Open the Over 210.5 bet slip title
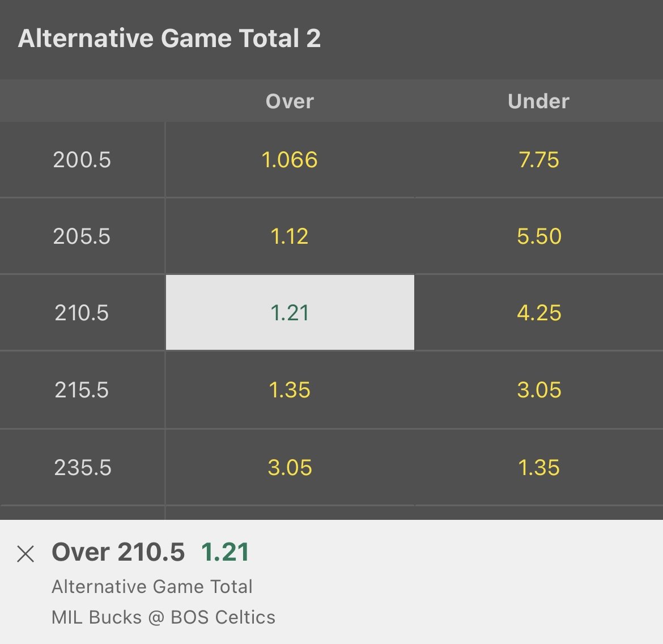 (x=118, y=552)
